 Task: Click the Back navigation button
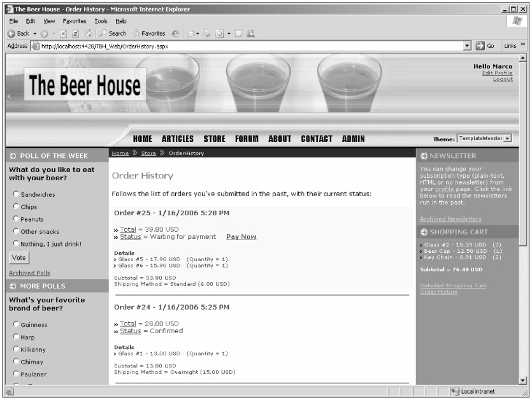coord(18,33)
